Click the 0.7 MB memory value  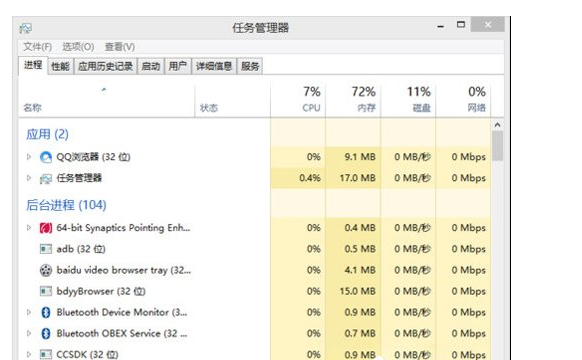[x=360, y=333]
